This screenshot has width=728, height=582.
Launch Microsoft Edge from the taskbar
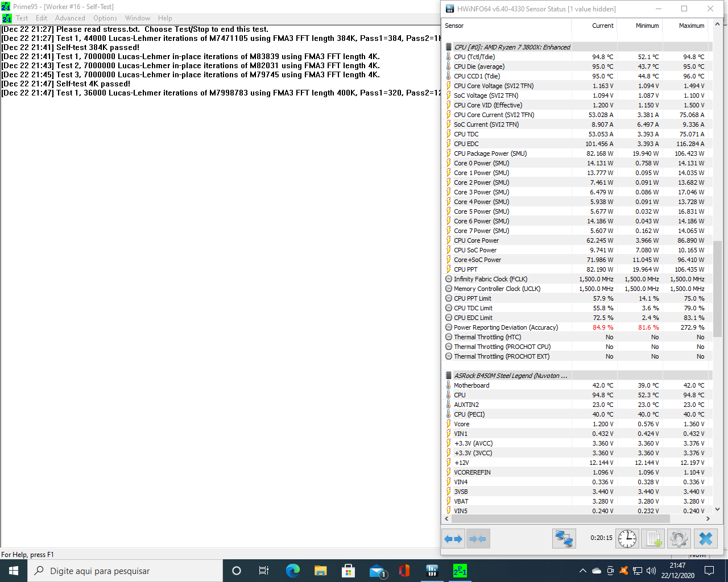click(292, 571)
